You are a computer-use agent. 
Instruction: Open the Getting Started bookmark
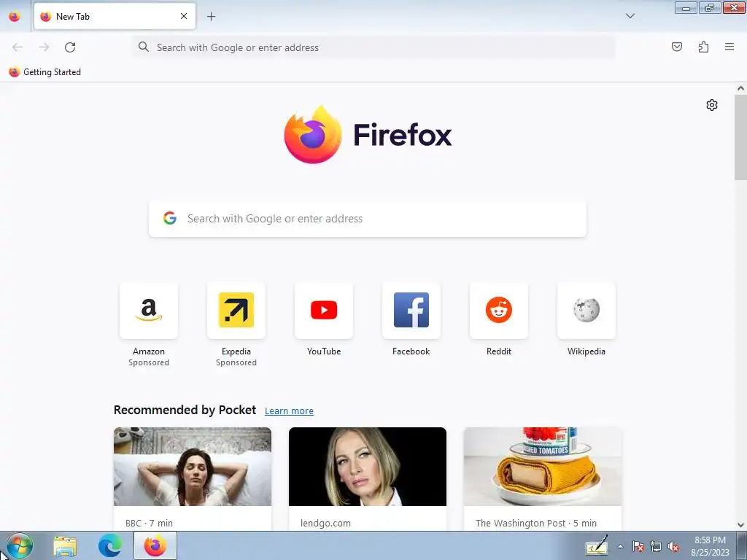tap(44, 72)
